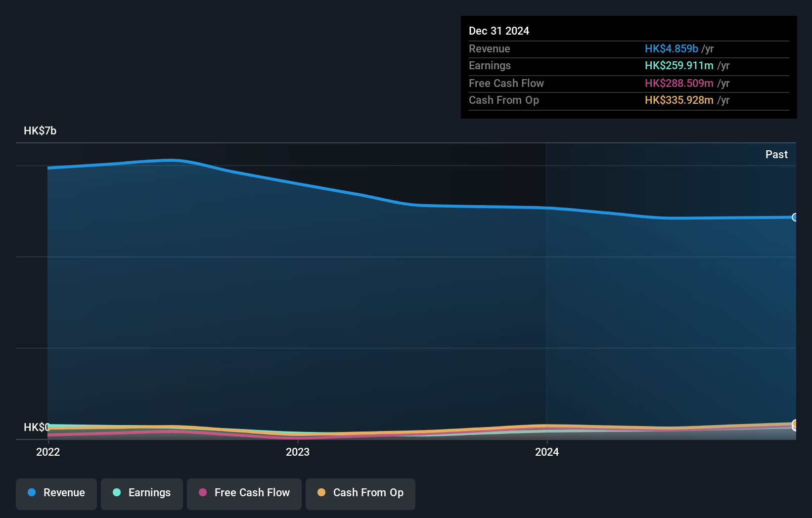This screenshot has width=812, height=518.
Task: Click the teal Earnings legend dot
Action: (117, 492)
